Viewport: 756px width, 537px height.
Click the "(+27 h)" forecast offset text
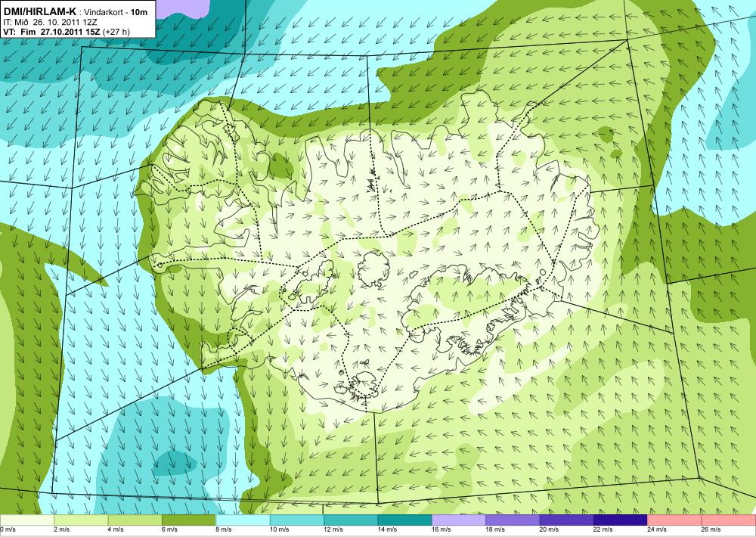pyautogui.click(x=116, y=32)
